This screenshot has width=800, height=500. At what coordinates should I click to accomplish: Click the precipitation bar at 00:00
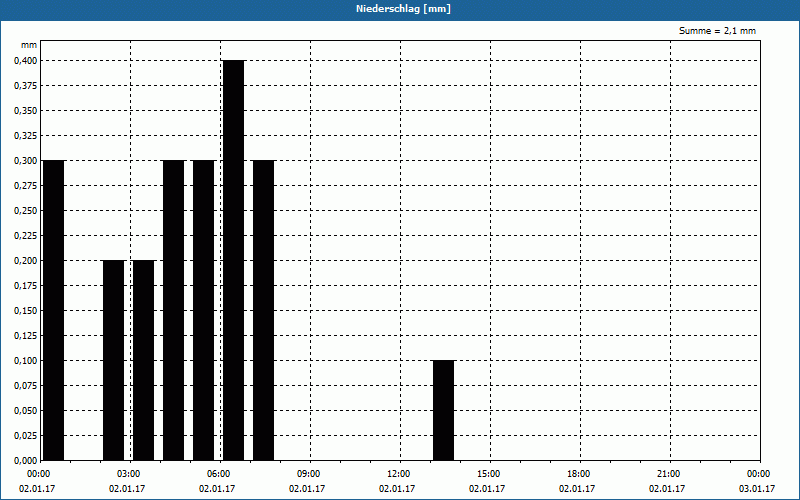pyautogui.click(x=54, y=310)
